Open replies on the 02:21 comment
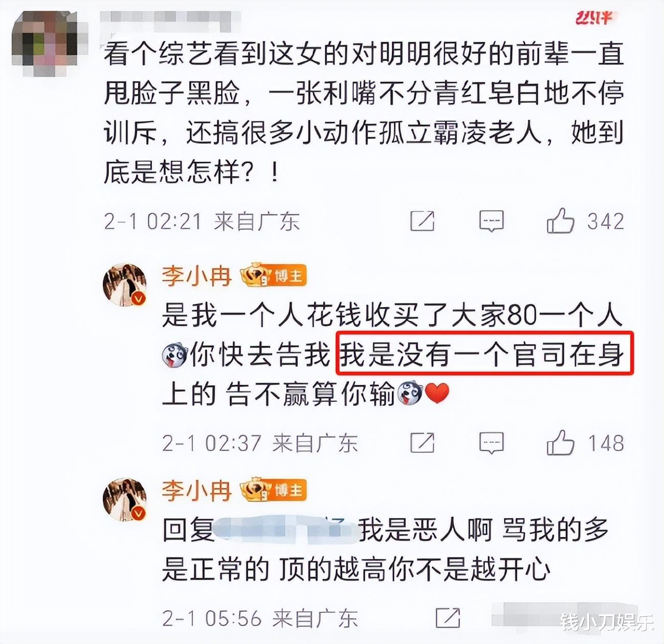Image resolution: width=664 pixels, height=644 pixels. (491, 221)
